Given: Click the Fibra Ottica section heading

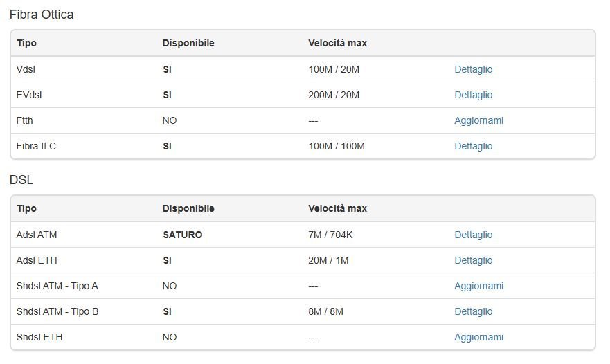Looking at the screenshot, I should [x=42, y=15].
